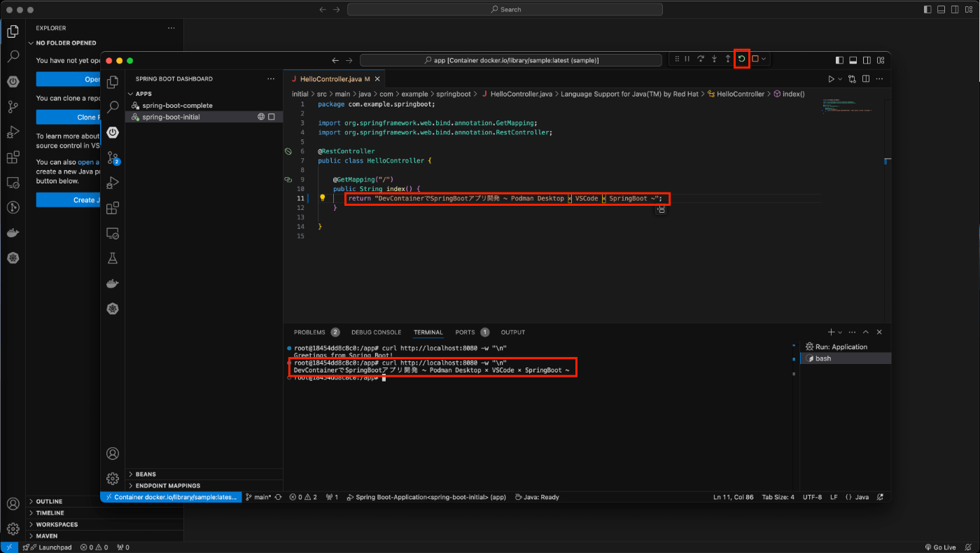Select the 'Run: Application' terminal entry
The width and height of the screenshot is (980, 553).
pyautogui.click(x=846, y=346)
